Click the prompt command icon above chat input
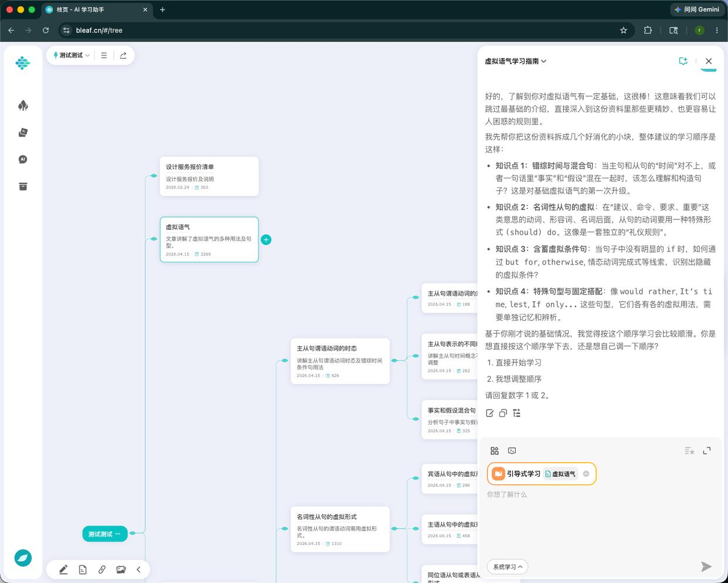Image resolution: width=728 pixels, height=583 pixels. (x=512, y=450)
